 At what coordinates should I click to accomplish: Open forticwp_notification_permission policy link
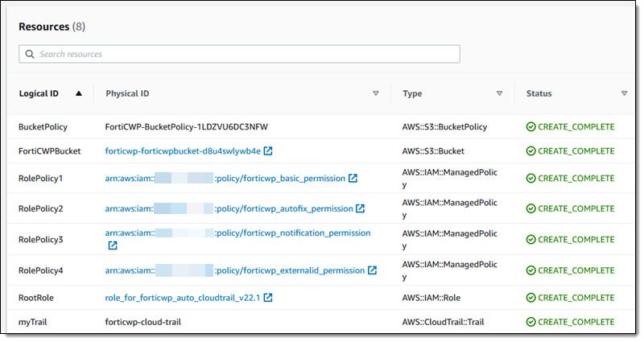click(x=237, y=233)
